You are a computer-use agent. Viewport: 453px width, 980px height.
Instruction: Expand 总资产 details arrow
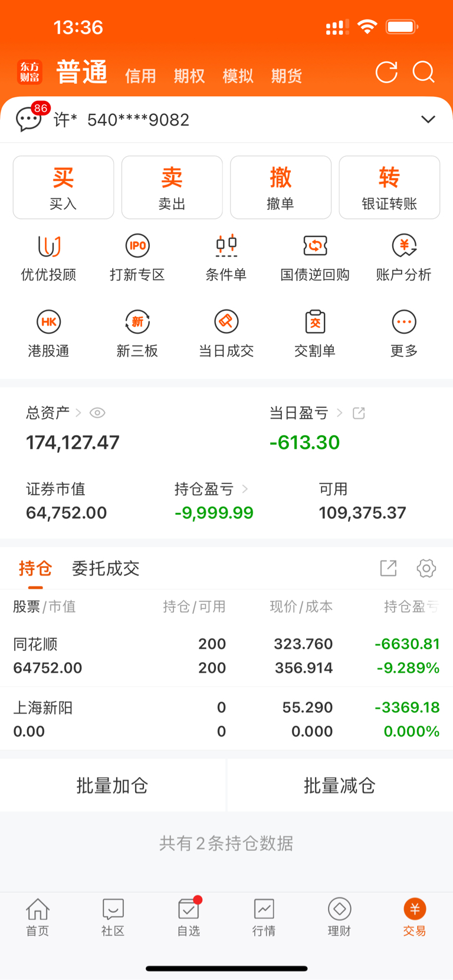[x=78, y=413]
